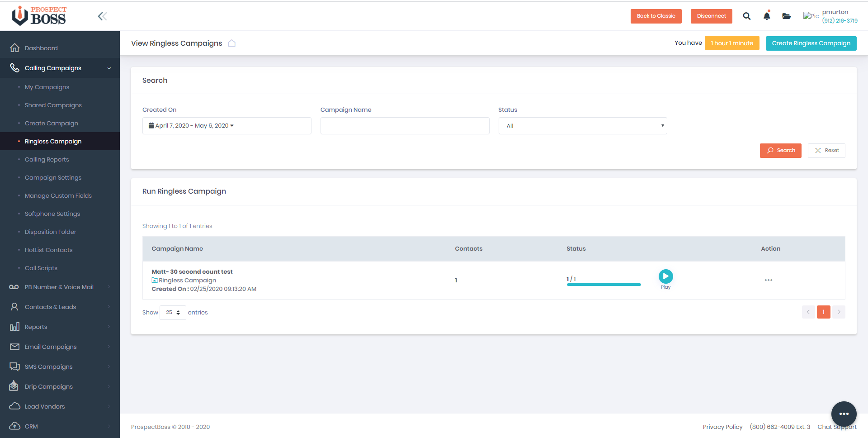868x438 pixels.
Task: Sort by Campaign Name column header
Action: [177, 249]
